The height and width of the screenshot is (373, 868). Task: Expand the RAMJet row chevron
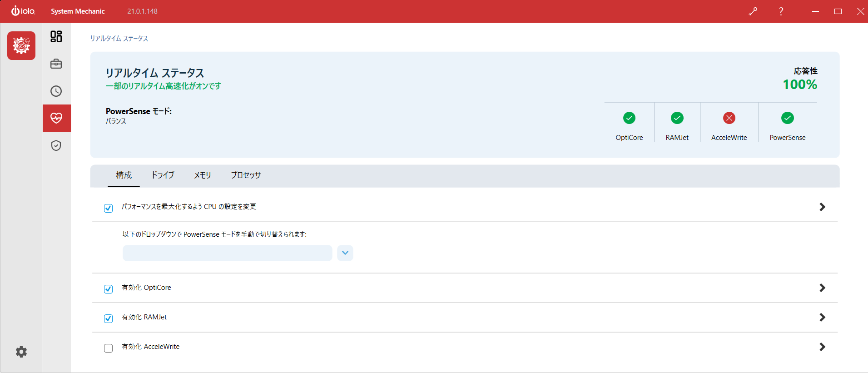pos(822,317)
